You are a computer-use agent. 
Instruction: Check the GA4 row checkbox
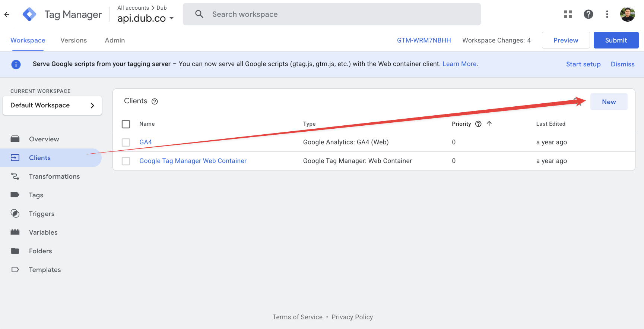tap(126, 142)
